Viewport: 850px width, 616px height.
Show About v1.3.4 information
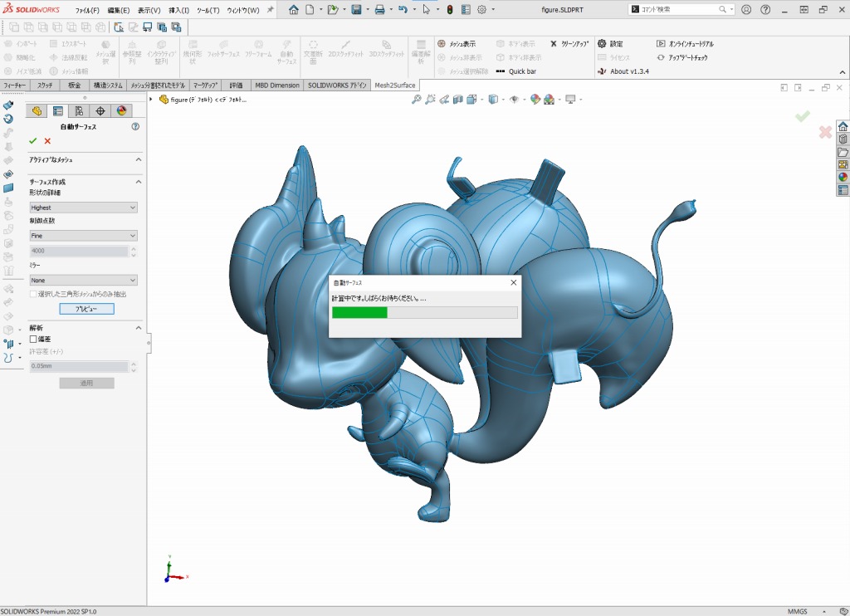(x=623, y=71)
